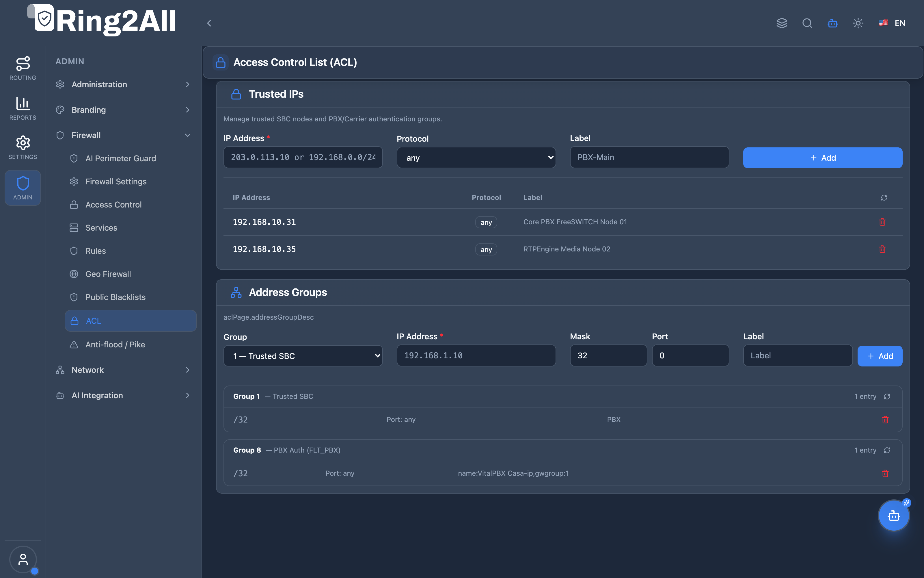Click the layers stack icon in header
The image size is (924, 578).
pos(782,23)
